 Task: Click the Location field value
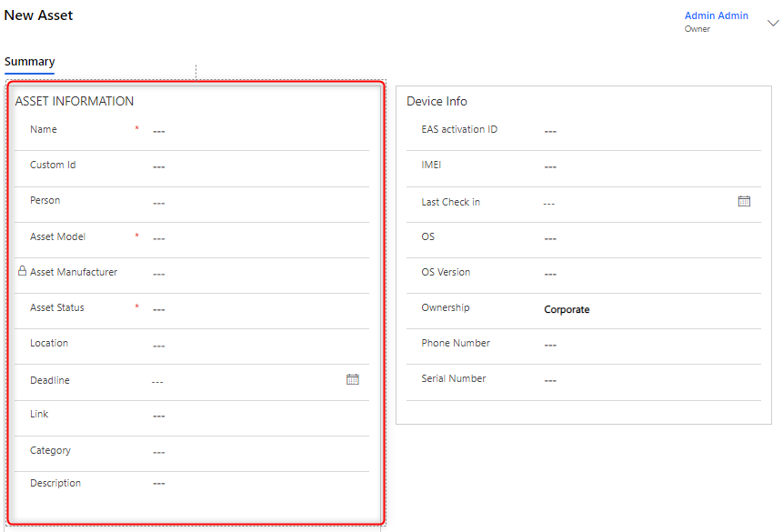pyautogui.click(x=255, y=345)
